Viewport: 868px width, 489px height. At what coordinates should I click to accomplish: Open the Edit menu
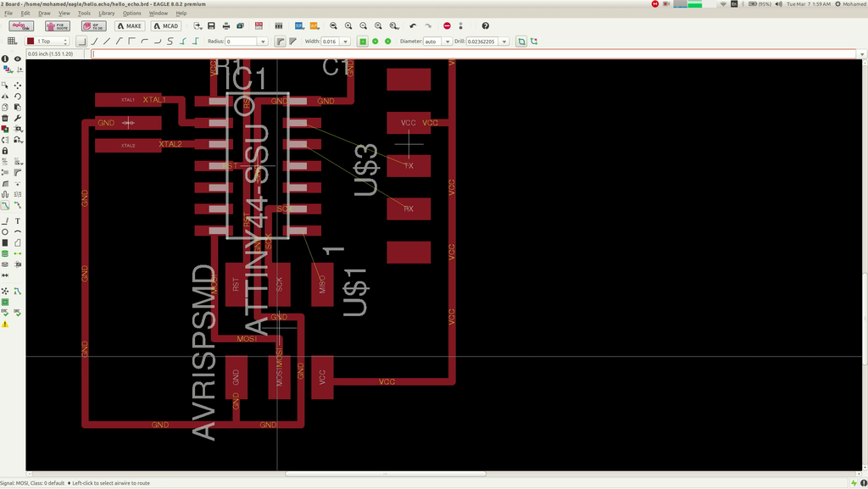pos(25,14)
